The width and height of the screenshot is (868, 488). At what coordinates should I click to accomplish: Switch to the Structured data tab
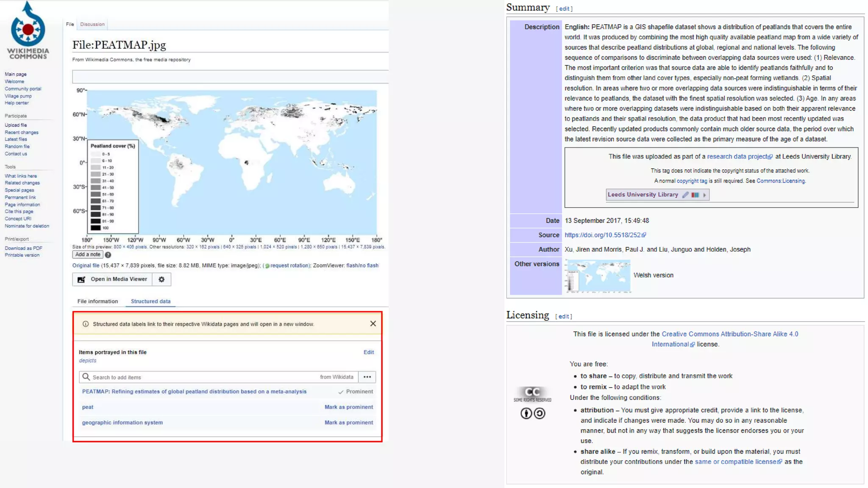[x=150, y=302]
